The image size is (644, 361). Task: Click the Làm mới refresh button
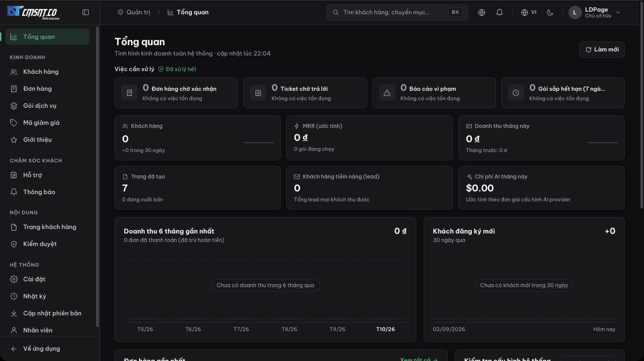click(602, 50)
